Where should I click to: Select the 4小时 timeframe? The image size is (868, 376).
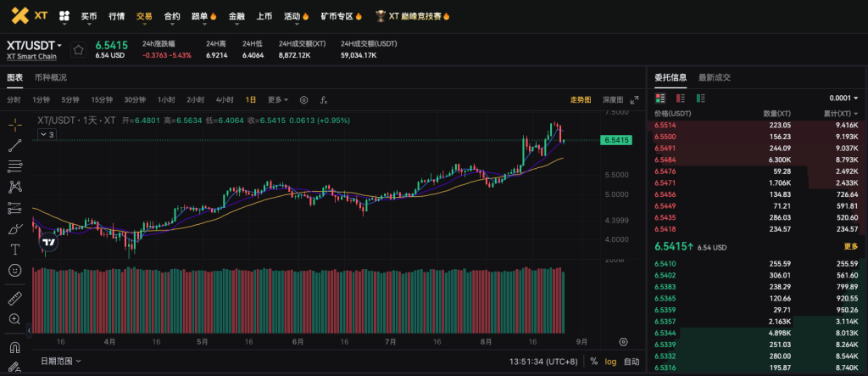[225, 99]
